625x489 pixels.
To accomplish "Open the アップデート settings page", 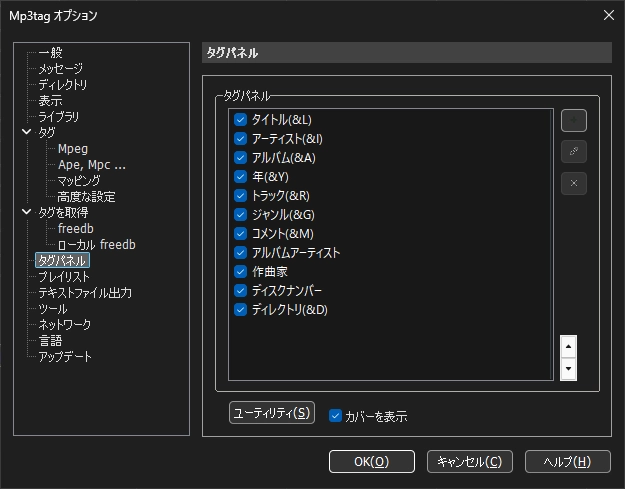I will [65, 356].
